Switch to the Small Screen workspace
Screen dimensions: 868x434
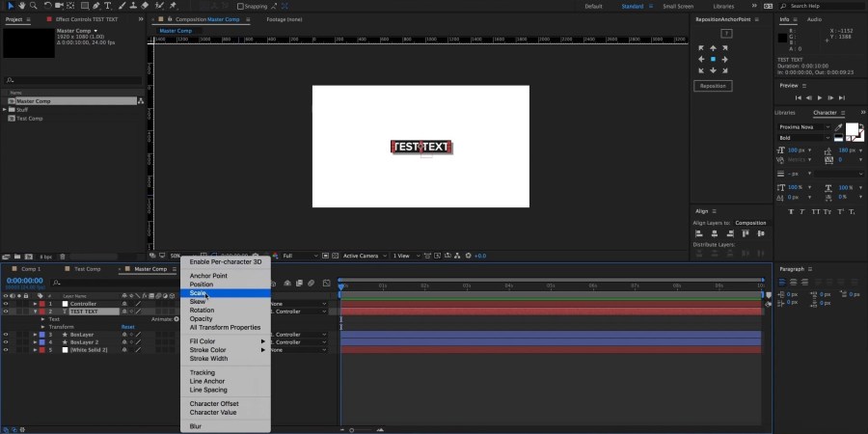[678, 6]
